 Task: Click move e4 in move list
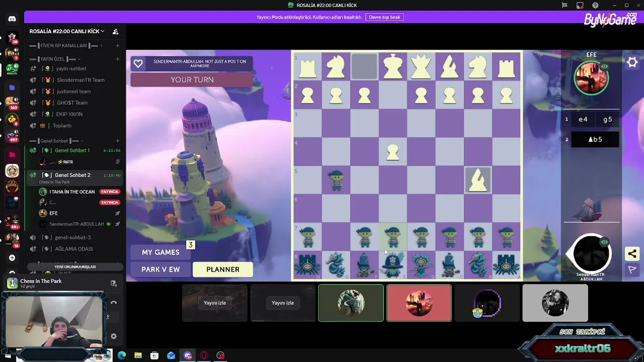coord(583,119)
